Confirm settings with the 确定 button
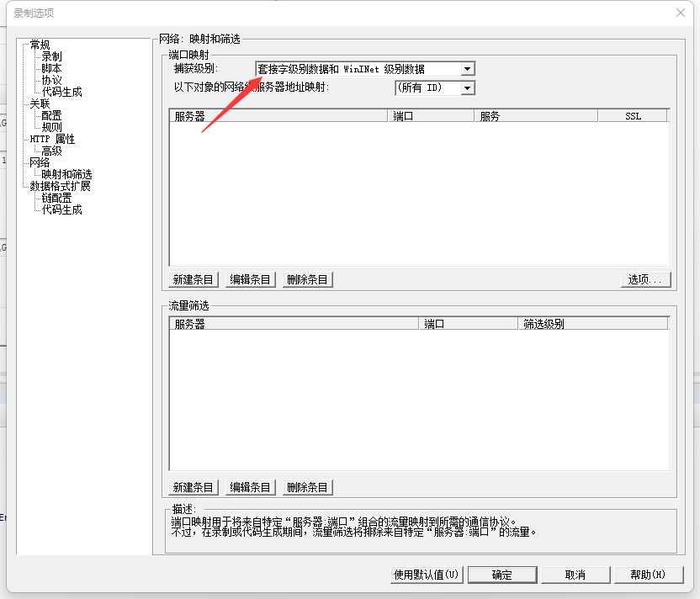This screenshot has height=599, width=700. click(502, 574)
